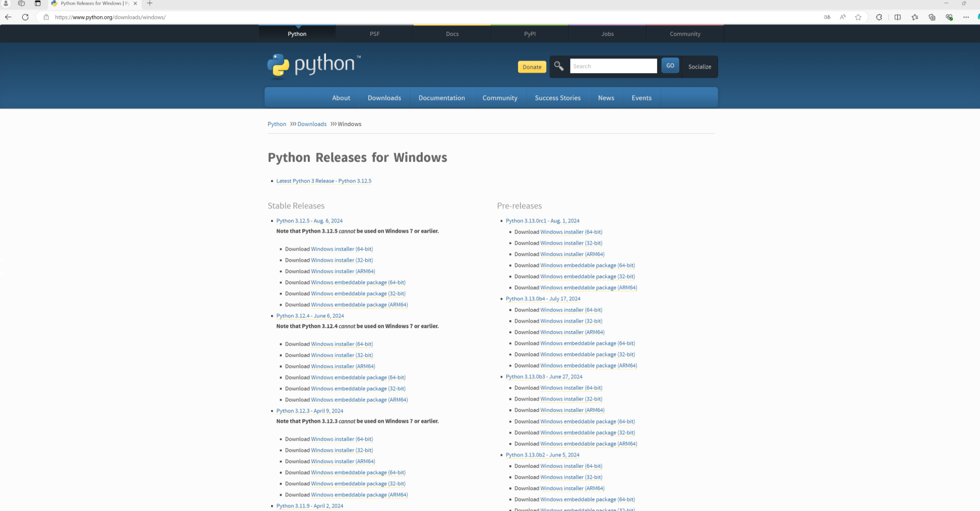Open the Browser essentials heart icon

pos(949,17)
